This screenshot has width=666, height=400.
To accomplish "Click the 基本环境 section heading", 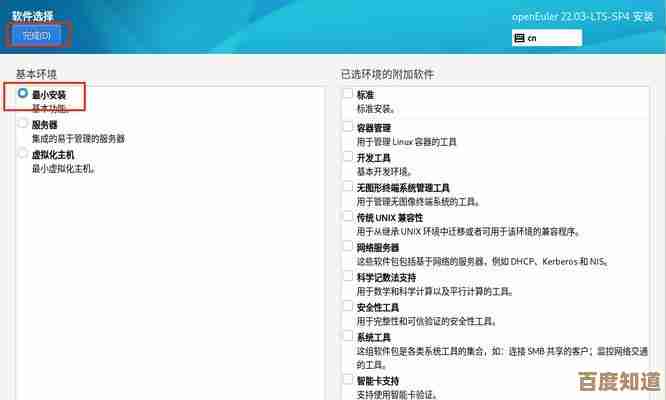I will 36,74.
